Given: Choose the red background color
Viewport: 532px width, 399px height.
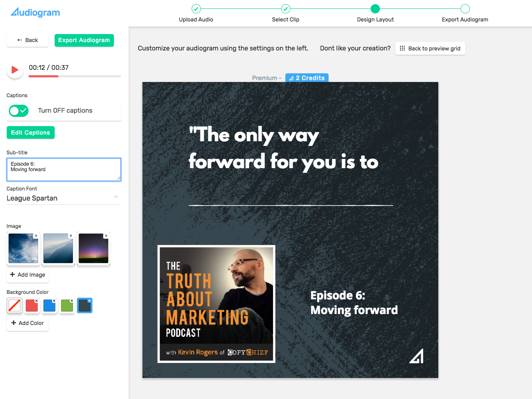Looking at the screenshot, I should click(x=32, y=306).
